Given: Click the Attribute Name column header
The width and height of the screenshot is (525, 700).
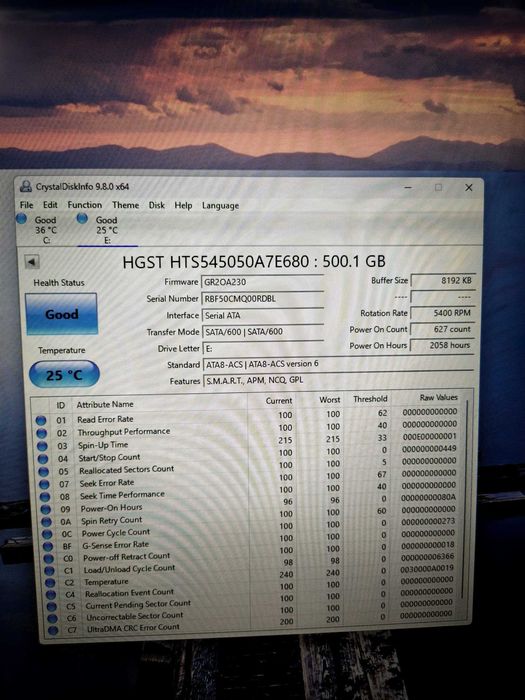Looking at the screenshot, I should click(x=105, y=404).
